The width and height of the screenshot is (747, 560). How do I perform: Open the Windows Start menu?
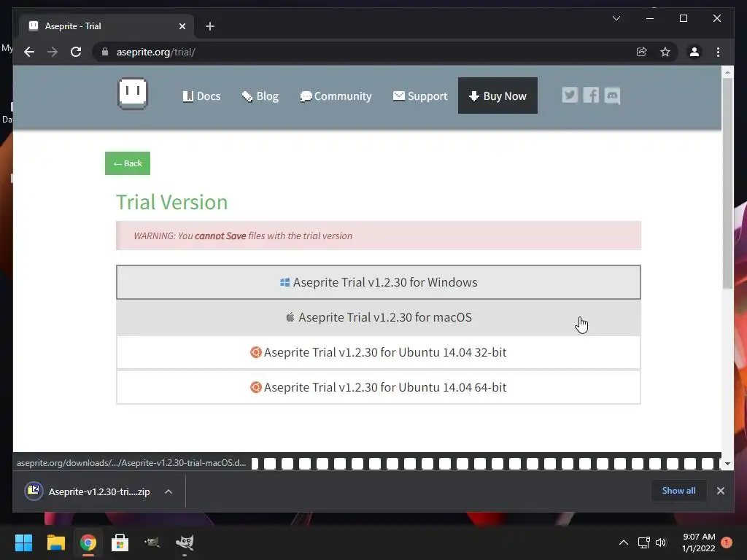coord(23,542)
